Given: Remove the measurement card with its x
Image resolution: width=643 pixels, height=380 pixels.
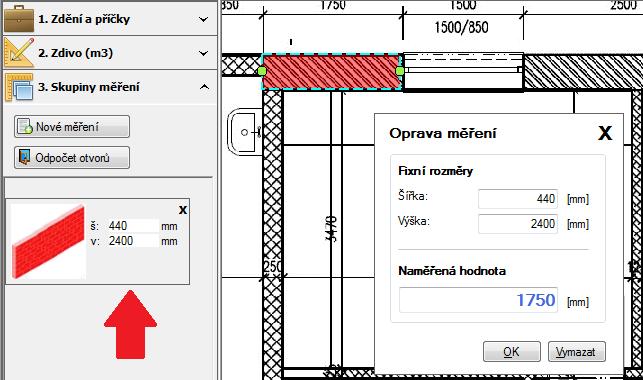Looking at the screenshot, I should pos(182,210).
